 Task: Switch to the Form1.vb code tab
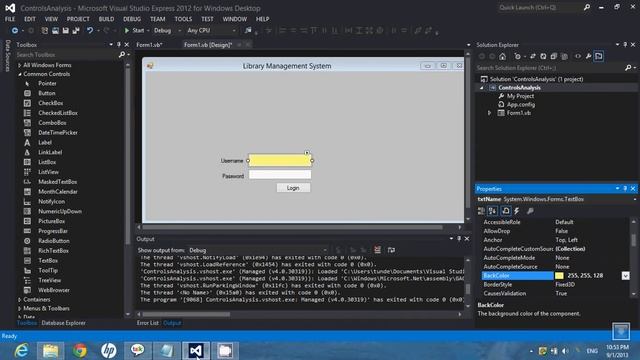pyautogui.click(x=149, y=45)
